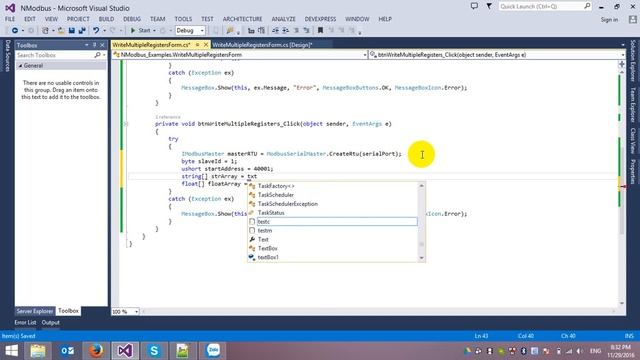Click the notifications flag icon
Screen dimensions: 640x360
(x=489, y=7)
